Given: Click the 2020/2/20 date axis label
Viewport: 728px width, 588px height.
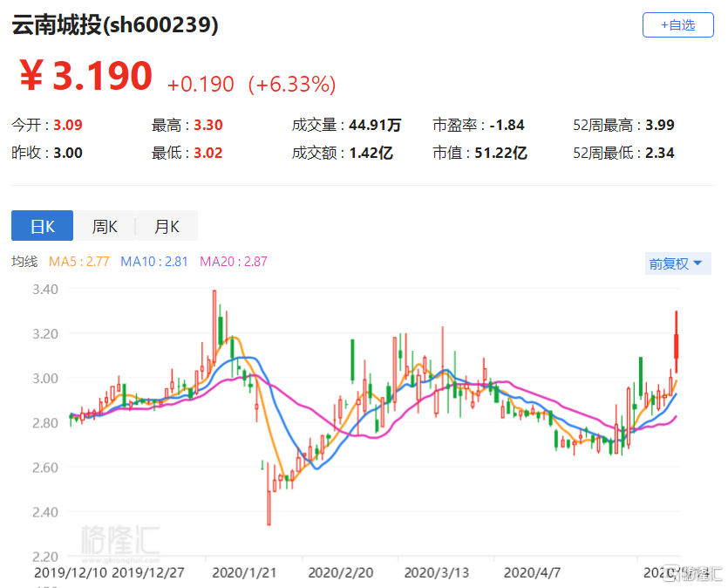Looking at the screenshot, I should click(x=341, y=572).
